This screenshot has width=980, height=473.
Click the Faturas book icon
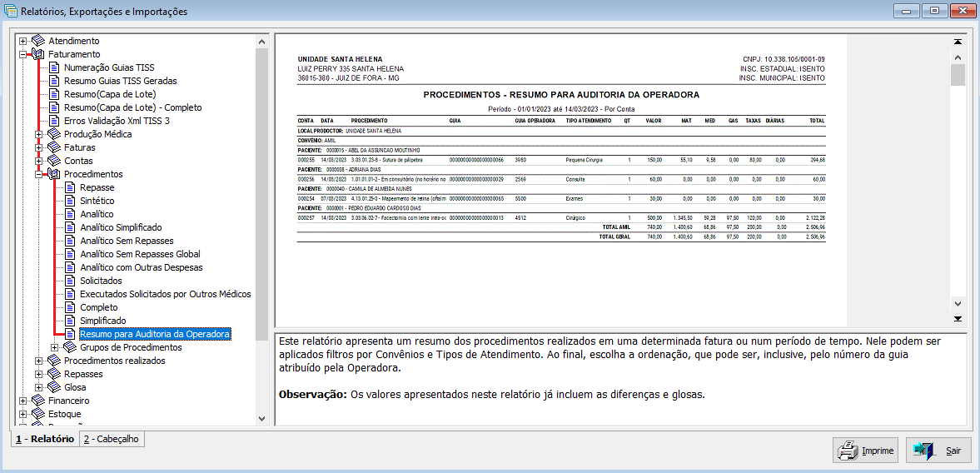point(54,147)
